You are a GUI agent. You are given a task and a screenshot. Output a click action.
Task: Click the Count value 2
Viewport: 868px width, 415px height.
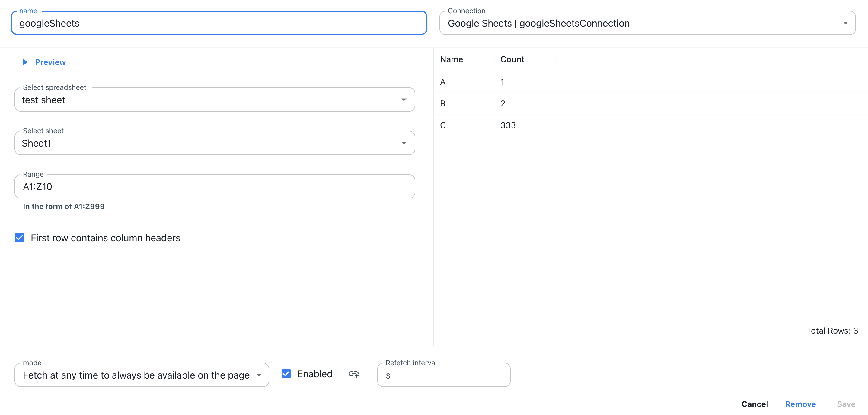(503, 103)
